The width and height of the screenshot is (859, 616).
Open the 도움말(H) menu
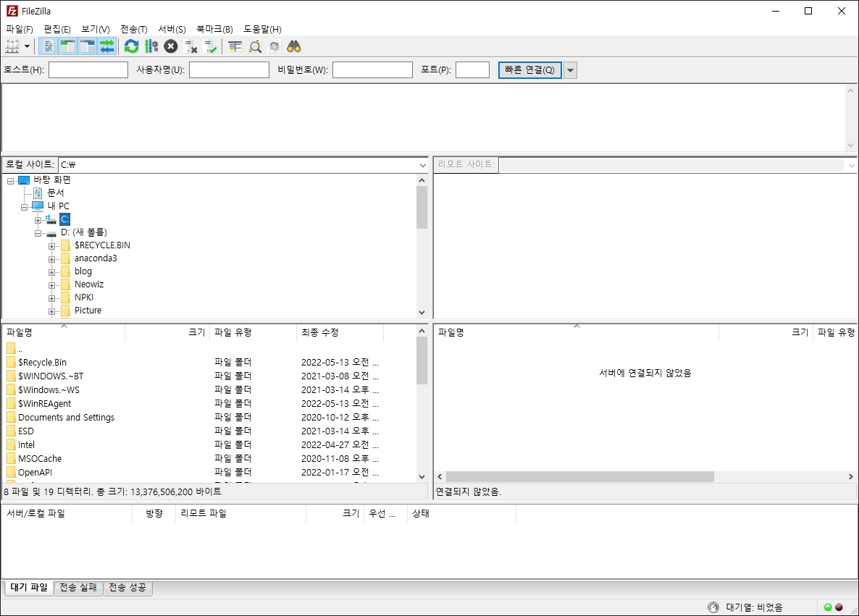click(262, 29)
